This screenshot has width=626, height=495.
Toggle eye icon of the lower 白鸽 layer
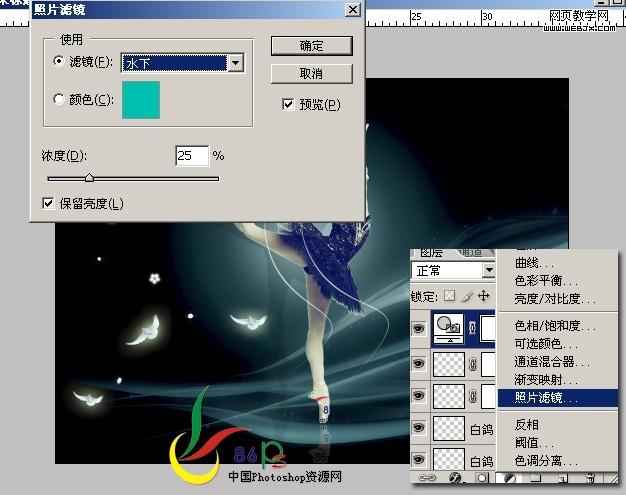click(418, 459)
